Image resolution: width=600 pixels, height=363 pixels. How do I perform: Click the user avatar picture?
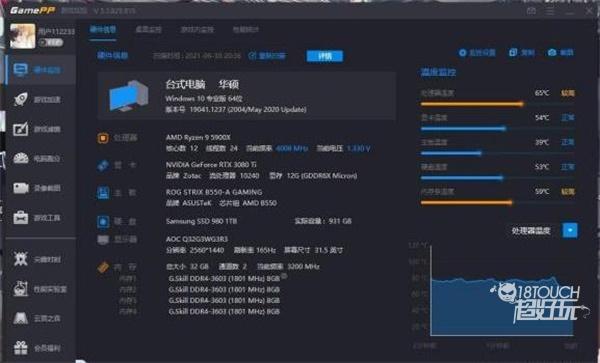(22, 36)
